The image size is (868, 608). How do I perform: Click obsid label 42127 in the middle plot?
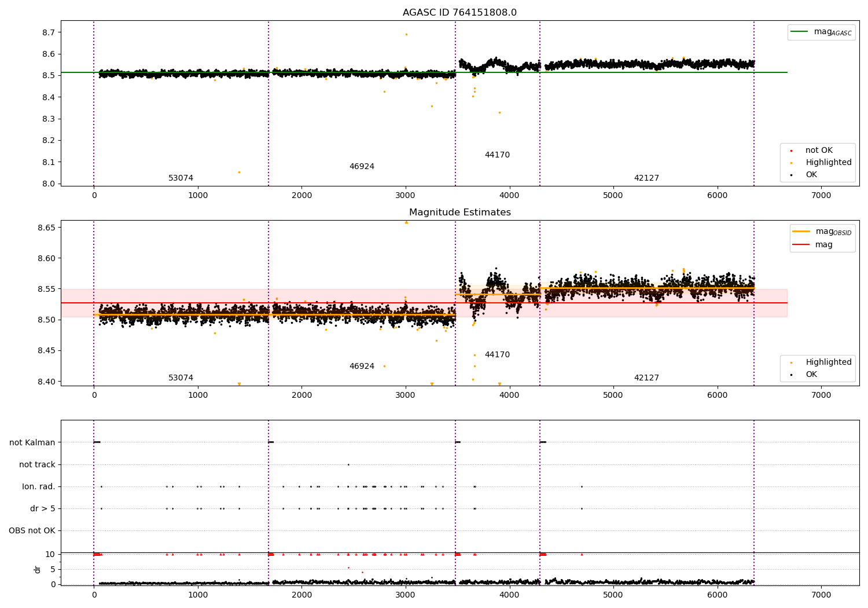646,378
